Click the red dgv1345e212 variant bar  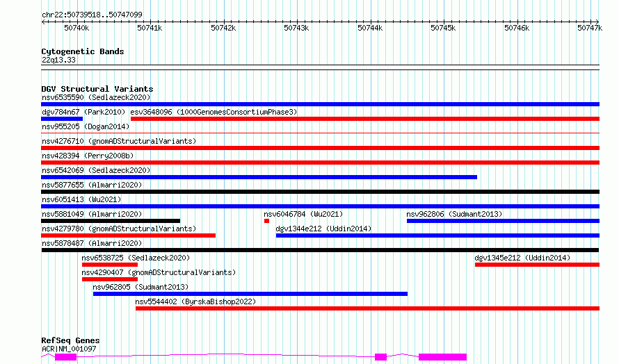538,265
